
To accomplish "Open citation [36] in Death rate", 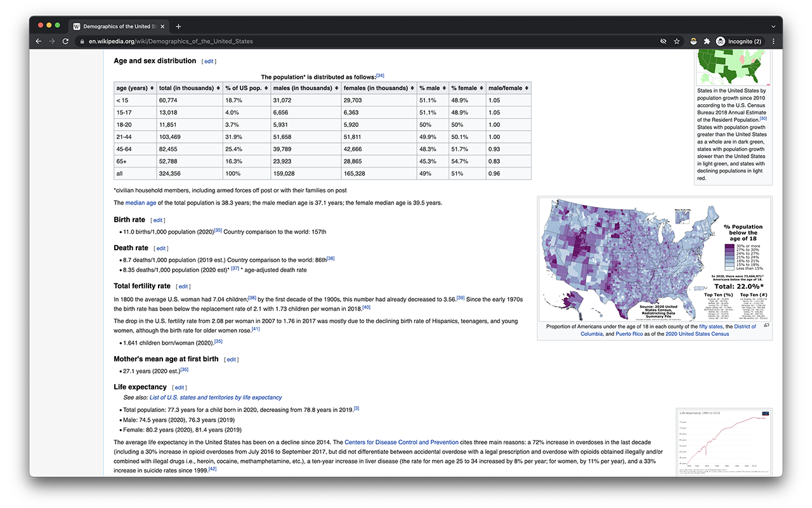I will tap(331, 258).
